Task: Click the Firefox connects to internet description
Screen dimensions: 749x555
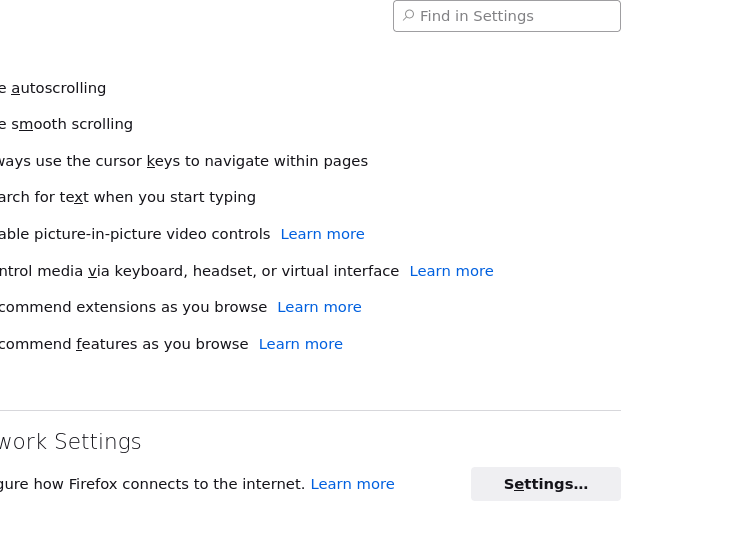Action: tap(152, 484)
